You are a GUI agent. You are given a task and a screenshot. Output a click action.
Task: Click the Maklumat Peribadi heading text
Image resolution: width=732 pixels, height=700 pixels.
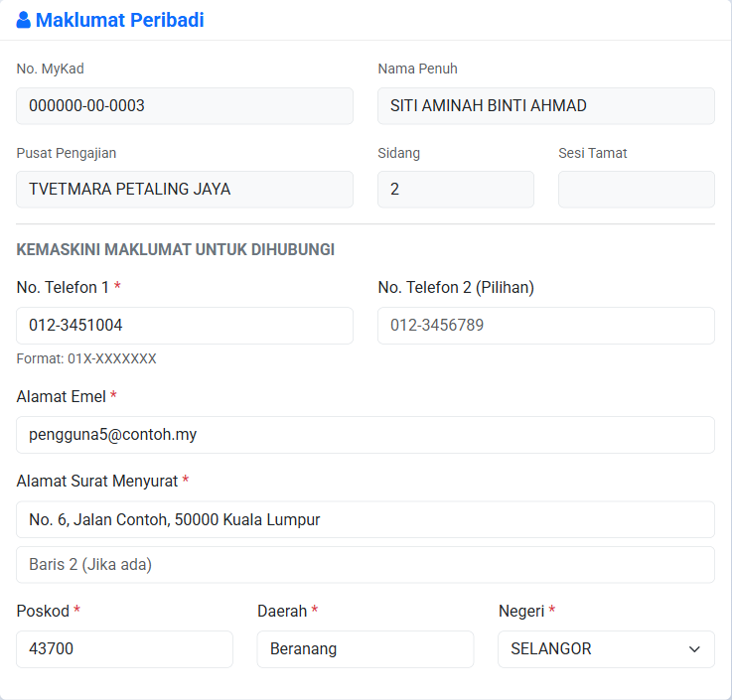[x=120, y=20]
